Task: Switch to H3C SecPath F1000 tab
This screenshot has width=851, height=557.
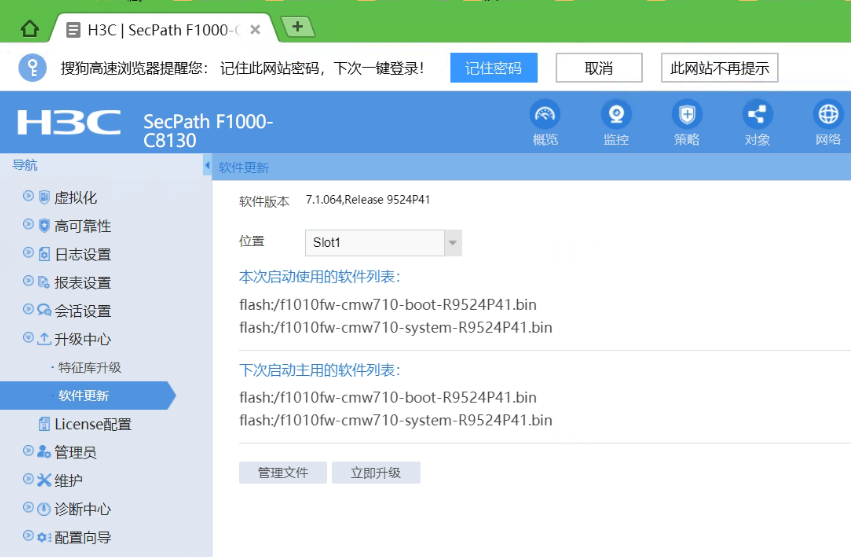Action: pos(163,30)
